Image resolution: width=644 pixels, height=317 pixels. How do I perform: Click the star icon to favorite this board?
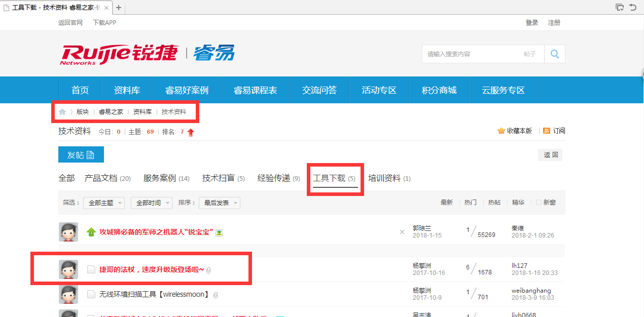pyautogui.click(x=501, y=131)
